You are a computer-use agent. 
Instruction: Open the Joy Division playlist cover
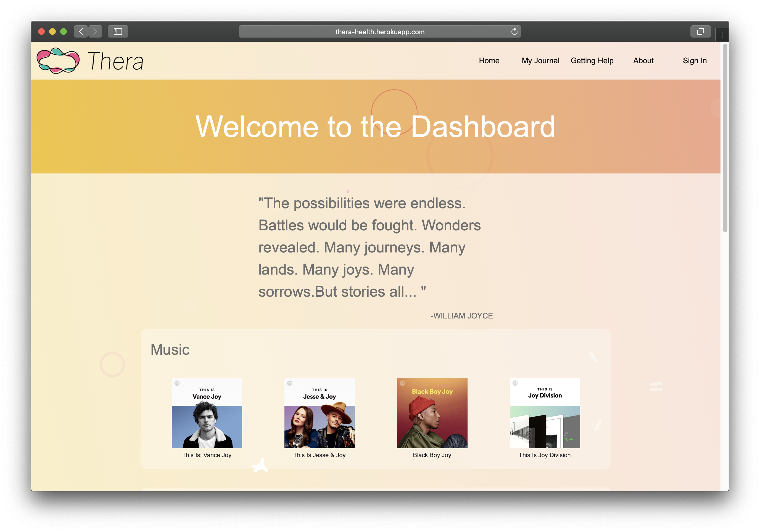[545, 413]
